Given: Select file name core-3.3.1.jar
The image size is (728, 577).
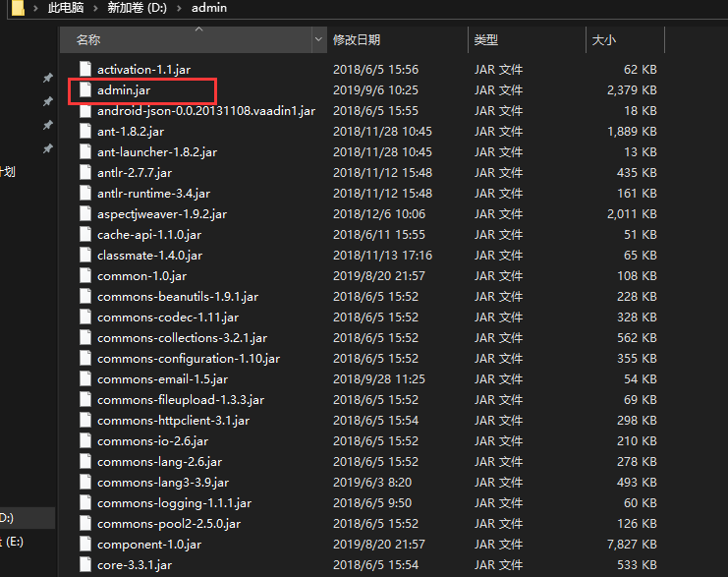Looking at the screenshot, I should point(135,565).
